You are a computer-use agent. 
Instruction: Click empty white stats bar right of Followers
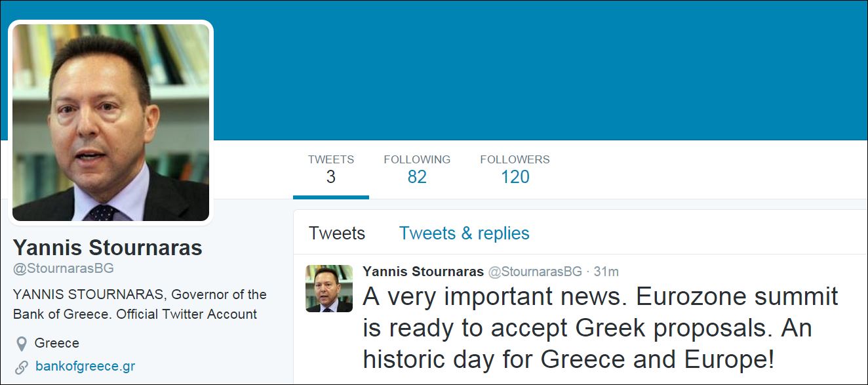[708, 169]
